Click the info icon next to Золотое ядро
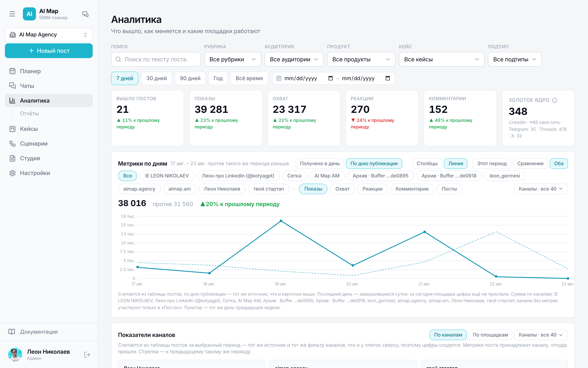 (x=555, y=100)
